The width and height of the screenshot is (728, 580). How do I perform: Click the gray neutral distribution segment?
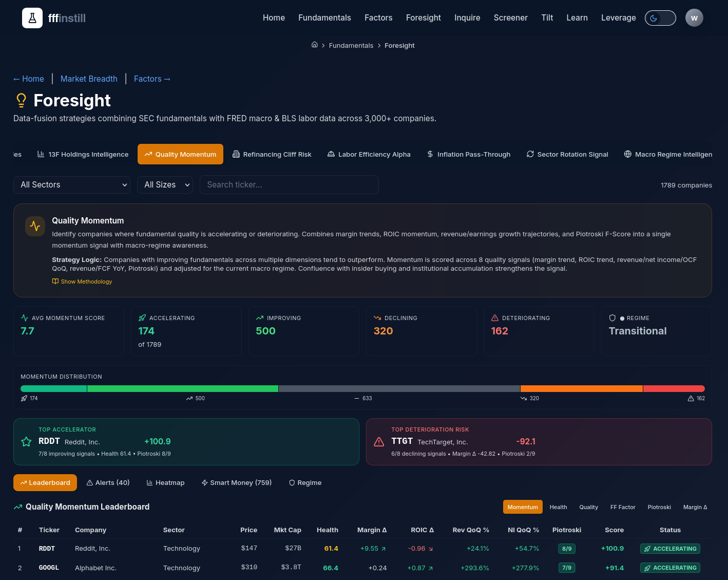tap(399, 389)
